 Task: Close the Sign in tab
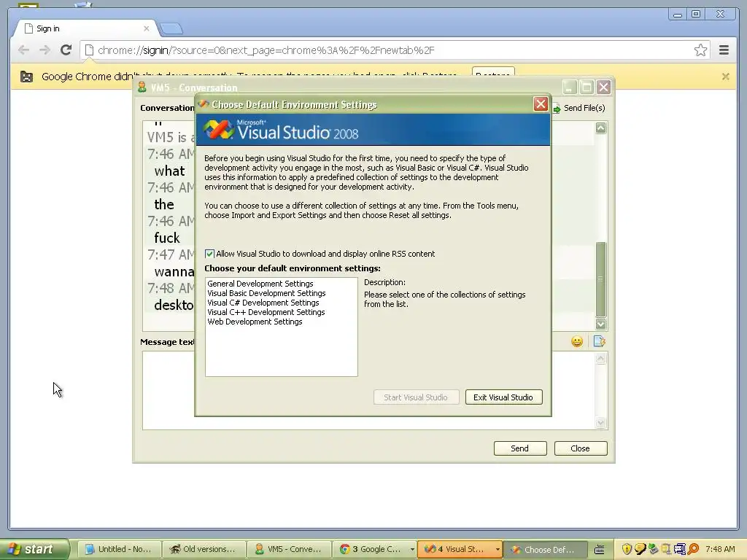tap(146, 28)
